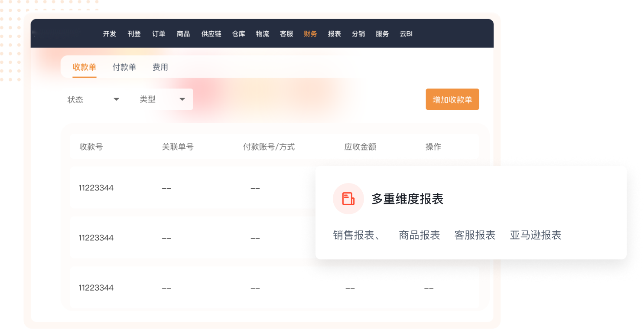
Task: Select 报表 in the top navigation
Action: coord(334,34)
